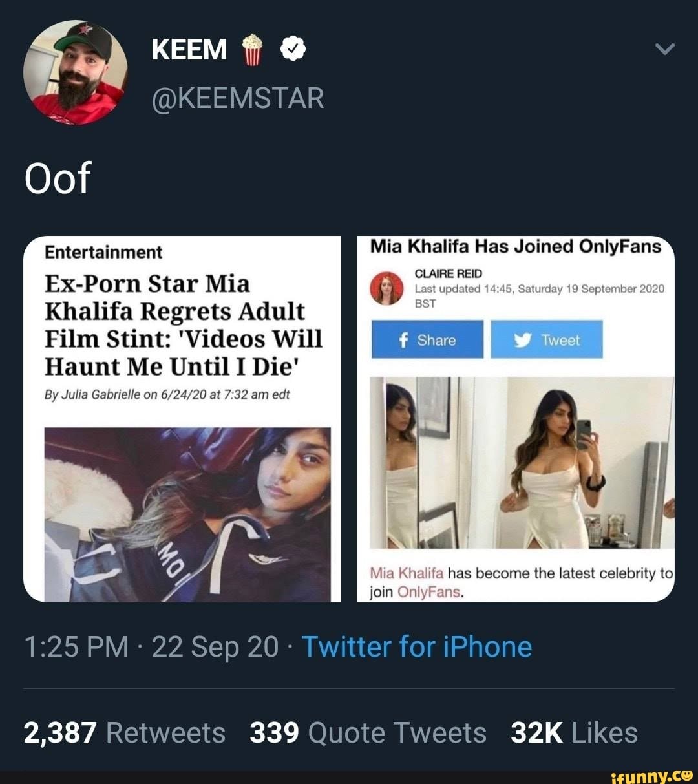Click the verified badge next to KEEM
Viewport: 698px width, 784px height.
tap(291, 48)
